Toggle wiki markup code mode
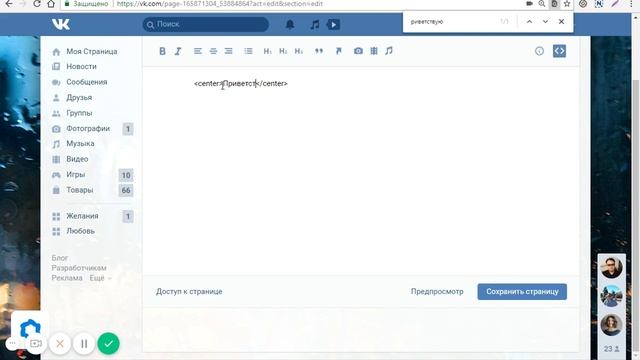The width and height of the screenshot is (640, 360). 559,51
